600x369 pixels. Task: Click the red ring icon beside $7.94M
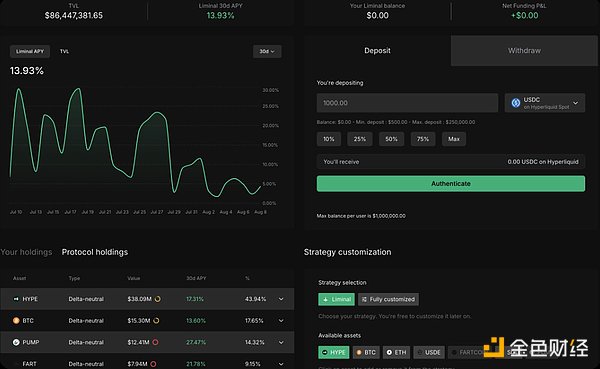(153, 364)
